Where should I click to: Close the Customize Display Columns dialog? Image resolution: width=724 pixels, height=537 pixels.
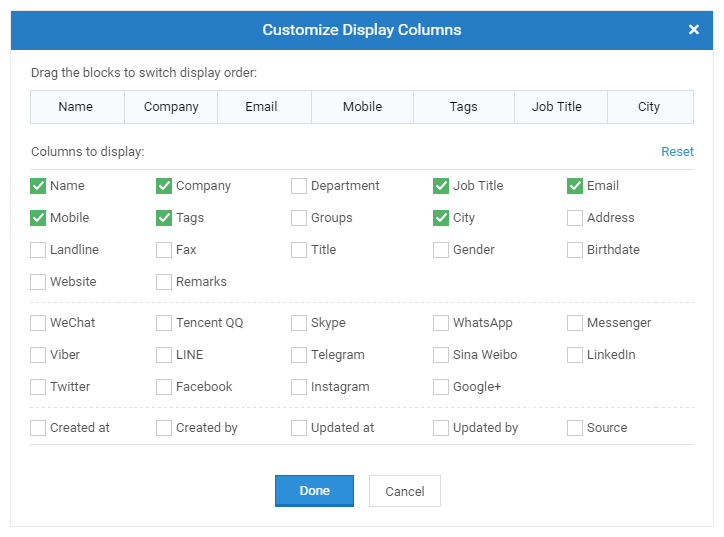694,30
